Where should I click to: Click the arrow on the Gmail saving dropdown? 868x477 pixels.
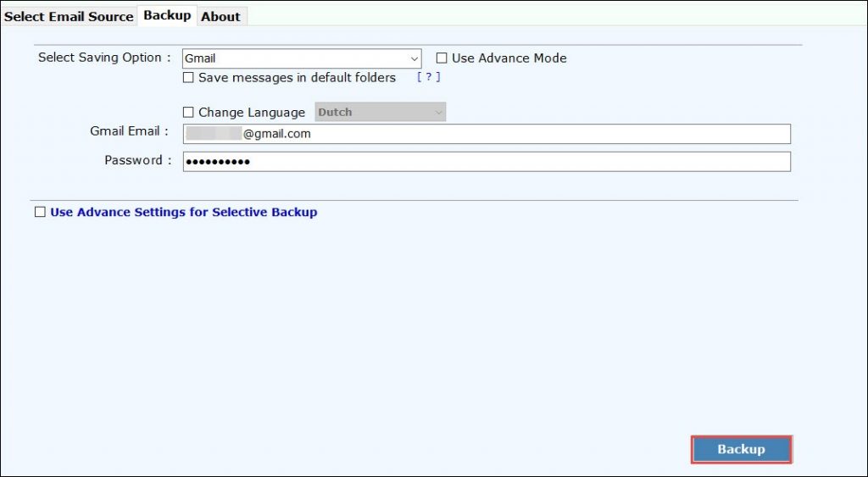point(414,59)
